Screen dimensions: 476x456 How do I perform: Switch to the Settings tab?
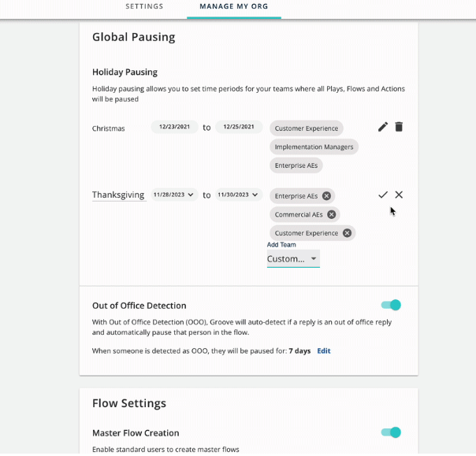pos(144,6)
